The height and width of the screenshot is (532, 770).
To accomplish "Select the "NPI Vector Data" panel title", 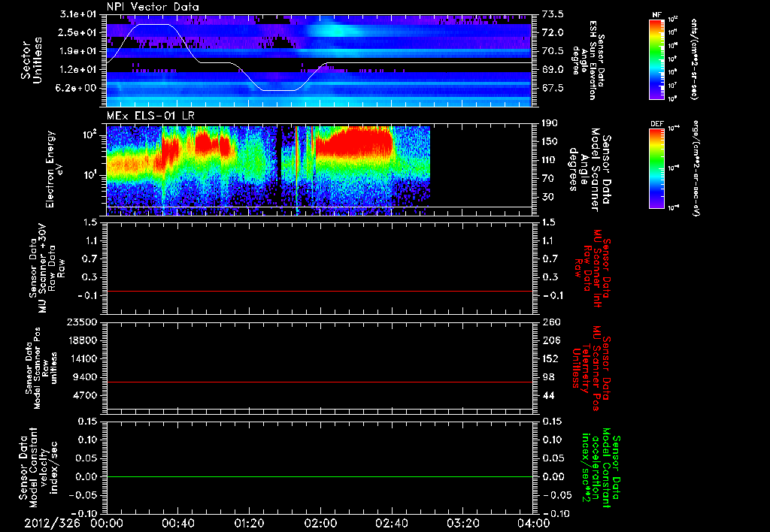I will [153, 7].
